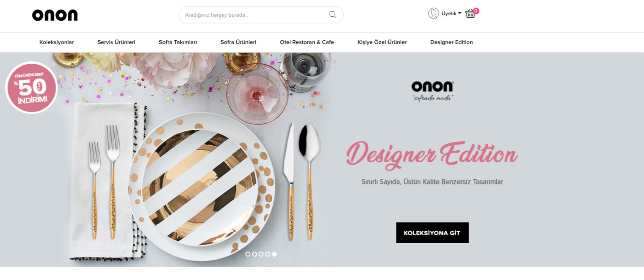The image size is (644, 280).
Task: Click the pink 50% indirim badge
Action: tap(31, 88)
